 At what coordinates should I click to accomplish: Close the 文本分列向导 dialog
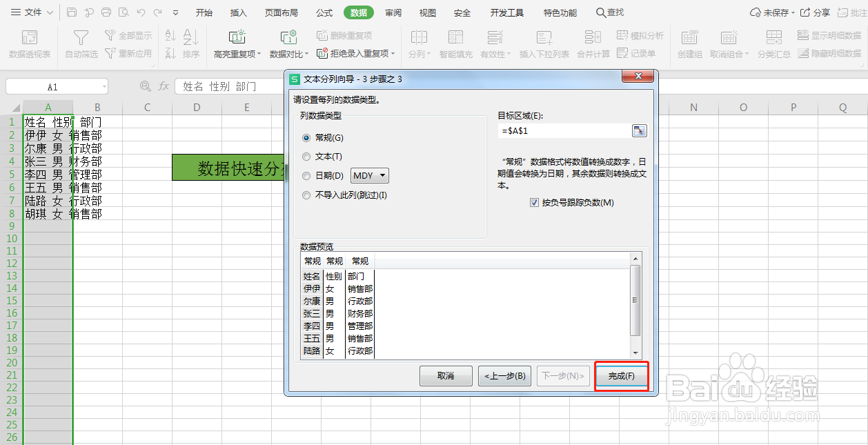point(638,76)
